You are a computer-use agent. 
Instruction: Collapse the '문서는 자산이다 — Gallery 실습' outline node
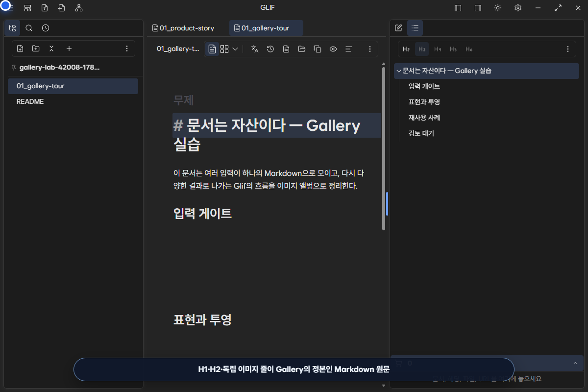(x=399, y=71)
